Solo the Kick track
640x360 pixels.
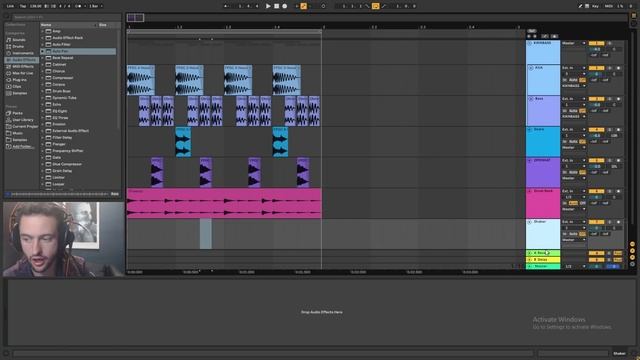point(610,68)
